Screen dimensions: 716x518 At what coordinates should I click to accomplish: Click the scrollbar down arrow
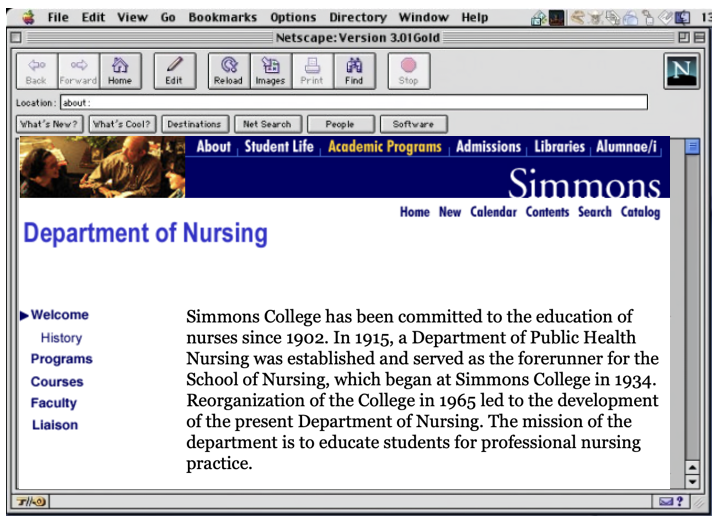point(693,481)
